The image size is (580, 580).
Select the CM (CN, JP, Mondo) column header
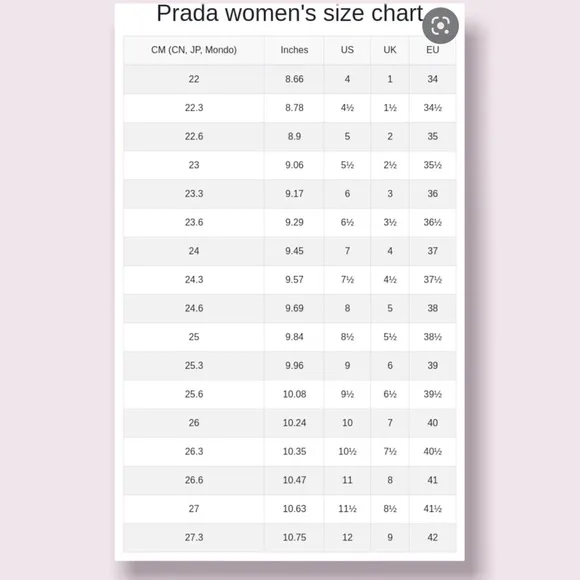[x=194, y=50]
